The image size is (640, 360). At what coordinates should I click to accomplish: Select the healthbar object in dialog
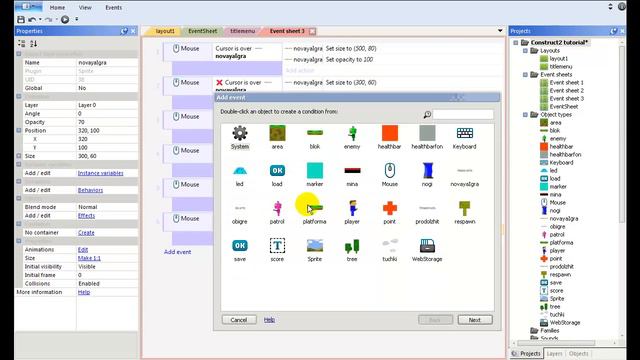389,137
